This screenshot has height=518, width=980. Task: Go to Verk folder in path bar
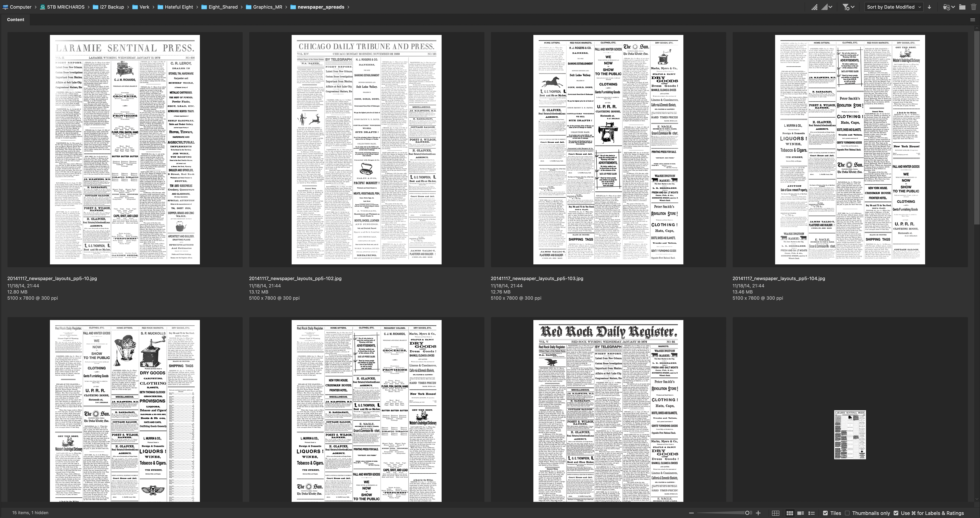(x=144, y=7)
